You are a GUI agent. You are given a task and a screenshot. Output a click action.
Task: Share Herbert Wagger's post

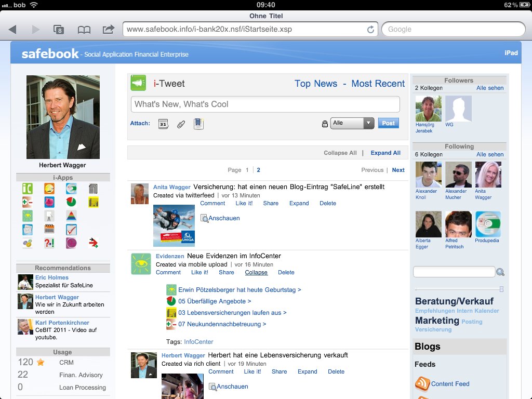[279, 371]
